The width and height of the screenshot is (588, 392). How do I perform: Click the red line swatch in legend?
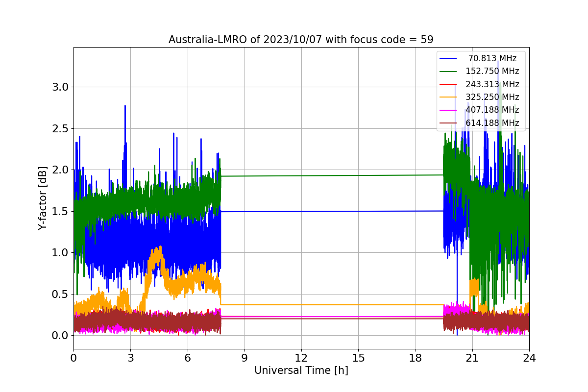(x=449, y=84)
